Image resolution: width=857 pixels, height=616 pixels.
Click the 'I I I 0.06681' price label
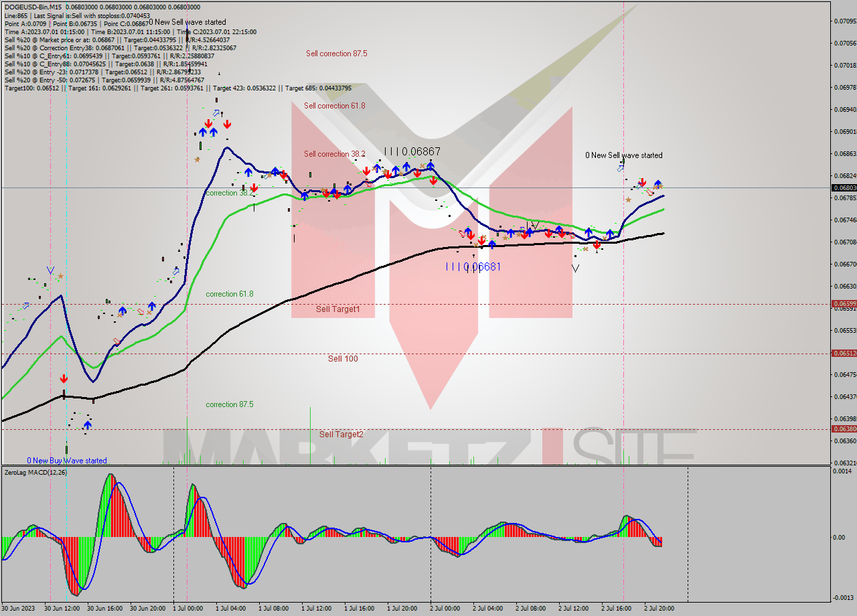point(474,266)
